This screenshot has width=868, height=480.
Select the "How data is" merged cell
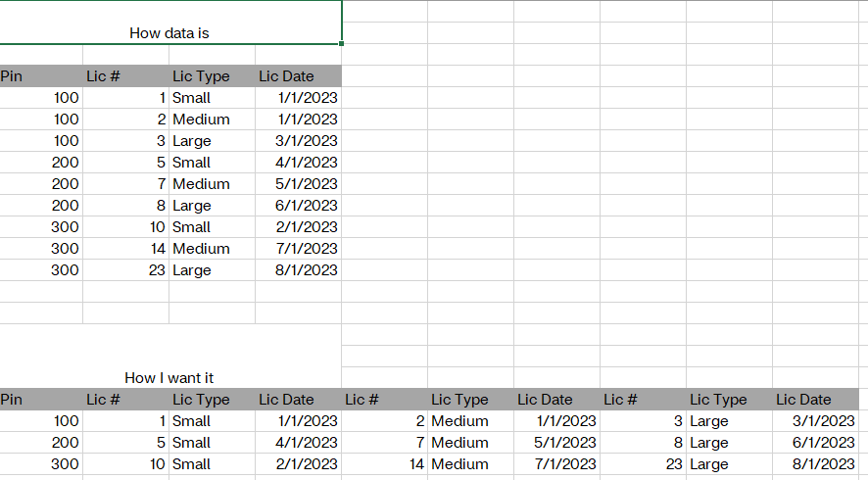169,32
